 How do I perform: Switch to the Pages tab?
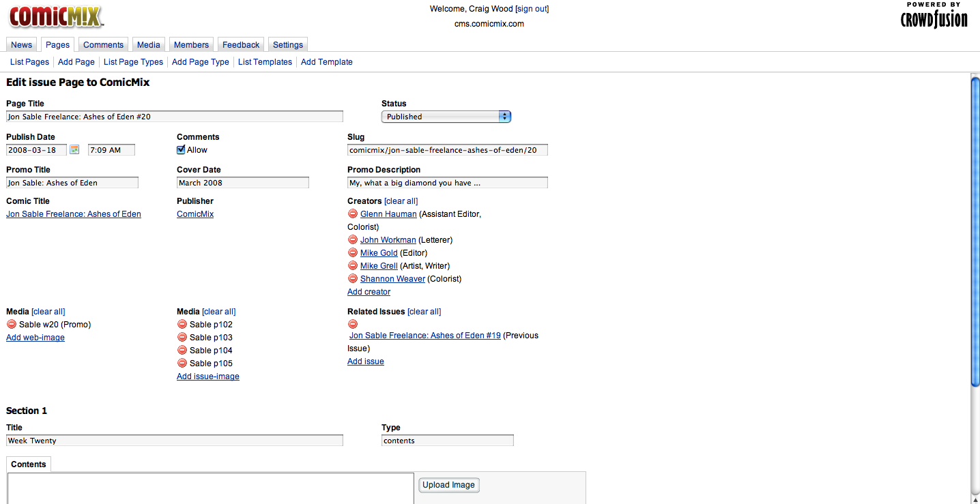(x=58, y=45)
